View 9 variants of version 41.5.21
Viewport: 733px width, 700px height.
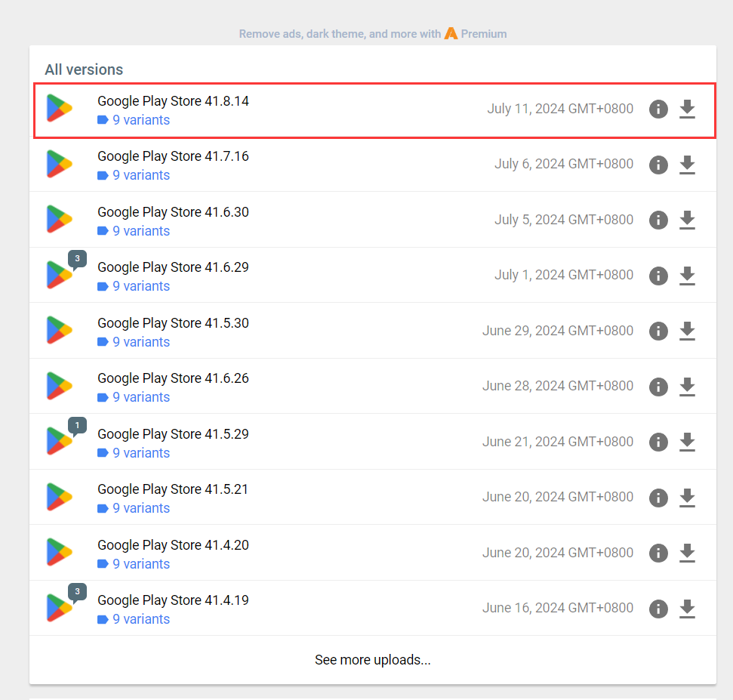click(134, 508)
